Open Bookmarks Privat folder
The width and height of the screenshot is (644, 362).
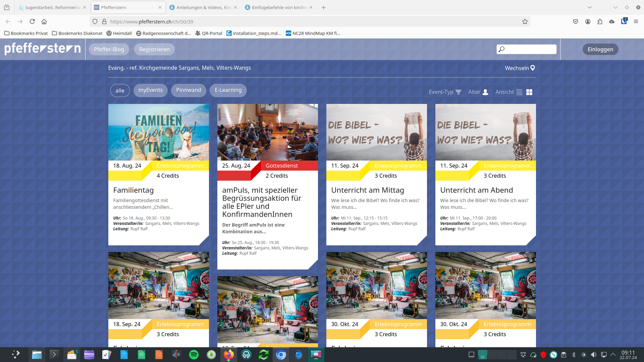pyautogui.click(x=26, y=33)
